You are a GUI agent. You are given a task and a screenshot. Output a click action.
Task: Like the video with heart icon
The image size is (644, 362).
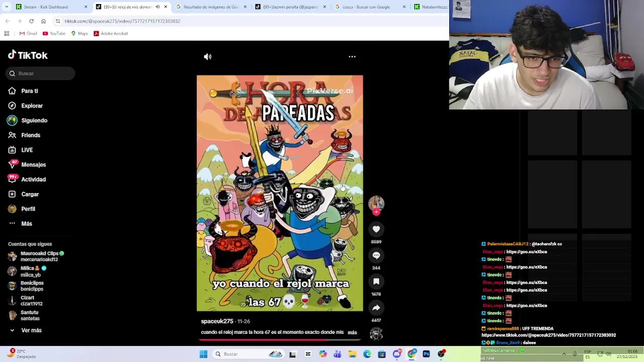pyautogui.click(x=376, y=229)
